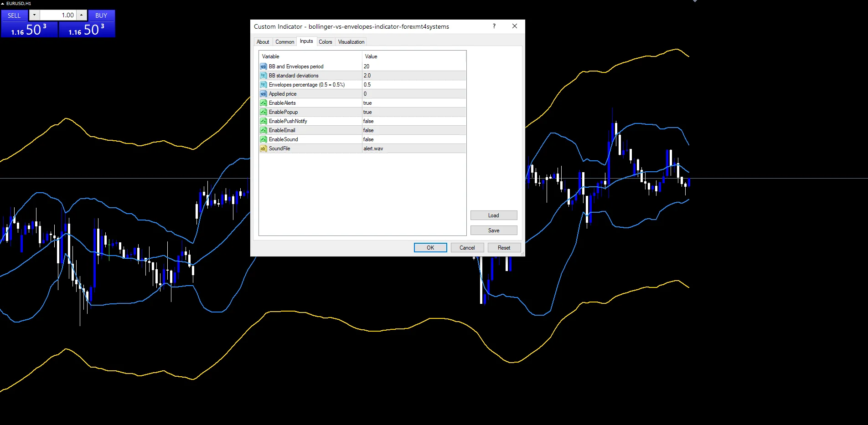Viewport: 868px width, 425px height.
Task: Click the SELL button on the chart
Action: tap(14, 15)
